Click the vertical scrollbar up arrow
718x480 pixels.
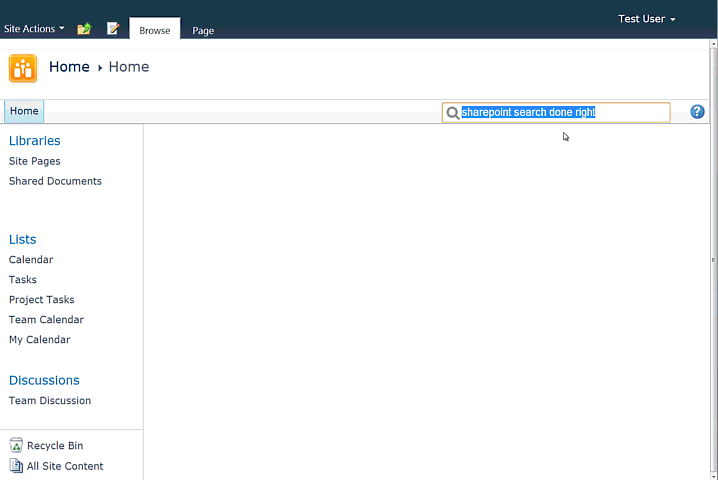coord(713,44)
